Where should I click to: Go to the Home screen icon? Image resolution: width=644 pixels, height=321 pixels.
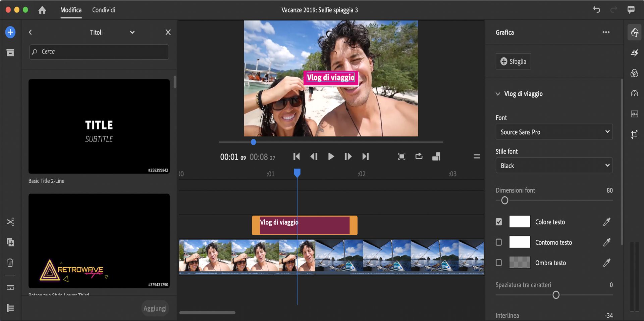coord(42,10)
